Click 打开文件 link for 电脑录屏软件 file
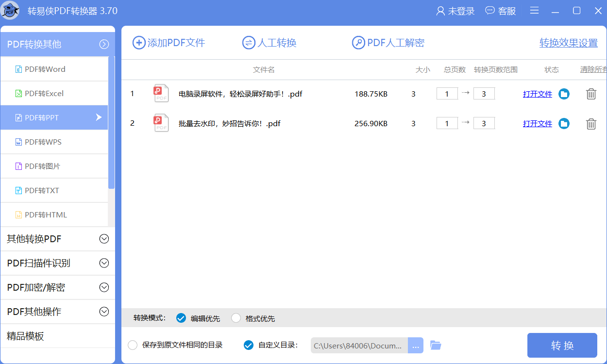Screen dimensions: 607x364 tap(538, 94)
